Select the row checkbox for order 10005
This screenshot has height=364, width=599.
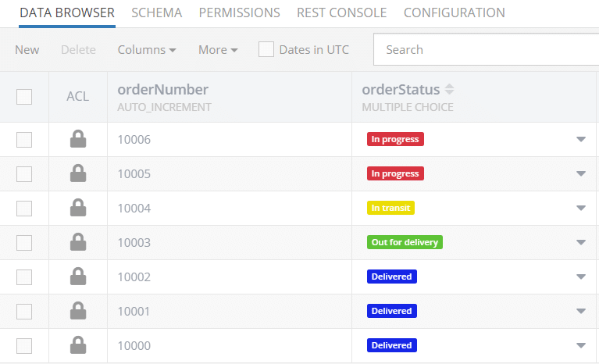coord(24,173)
